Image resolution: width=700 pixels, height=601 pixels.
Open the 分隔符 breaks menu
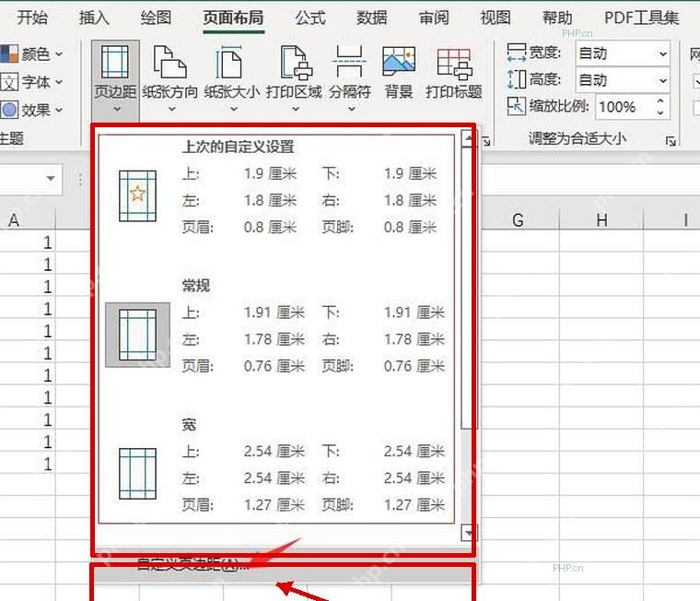pos(350,79)
